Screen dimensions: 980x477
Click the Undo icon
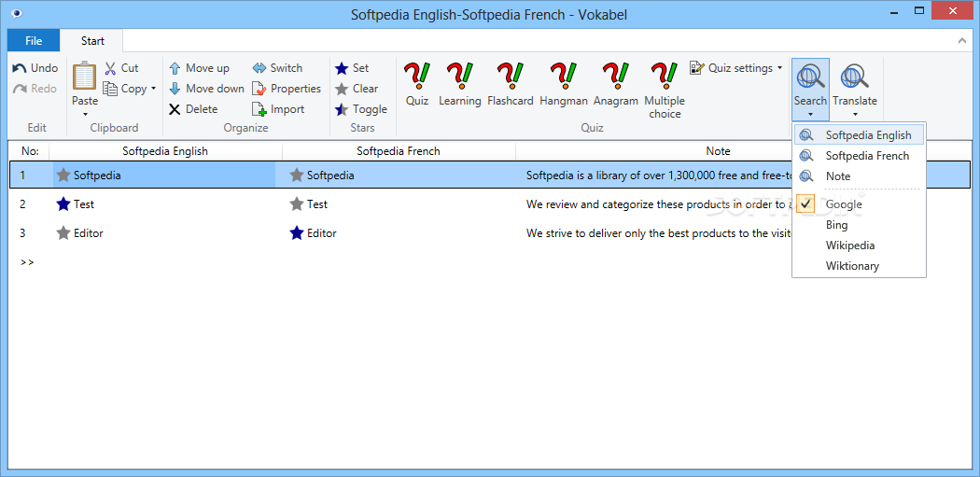tap(20, 68)
